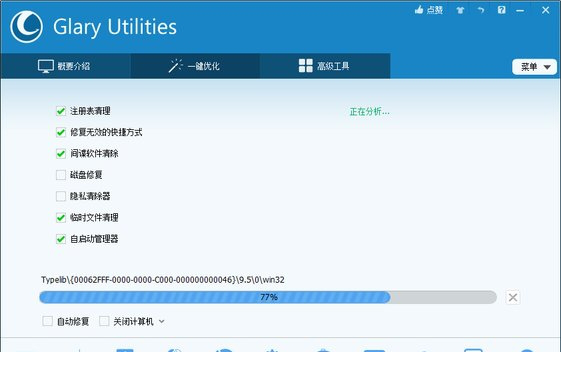The image size is (561, 366).
Task: Switch to the 概要介绍 tab
Action: coord(65,66)
